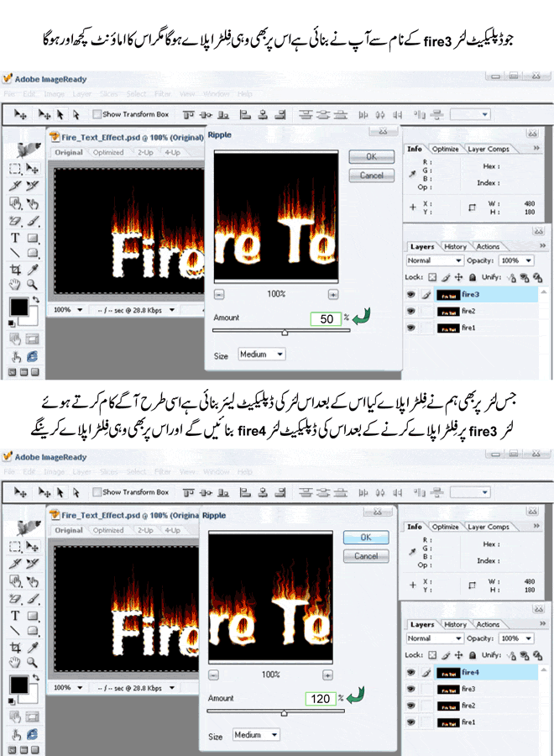Open 28.8 Kbps download-speed dropdown, upper screenshot
The width and height of the screenshot is (554, 756).
[x=172, y=310]
